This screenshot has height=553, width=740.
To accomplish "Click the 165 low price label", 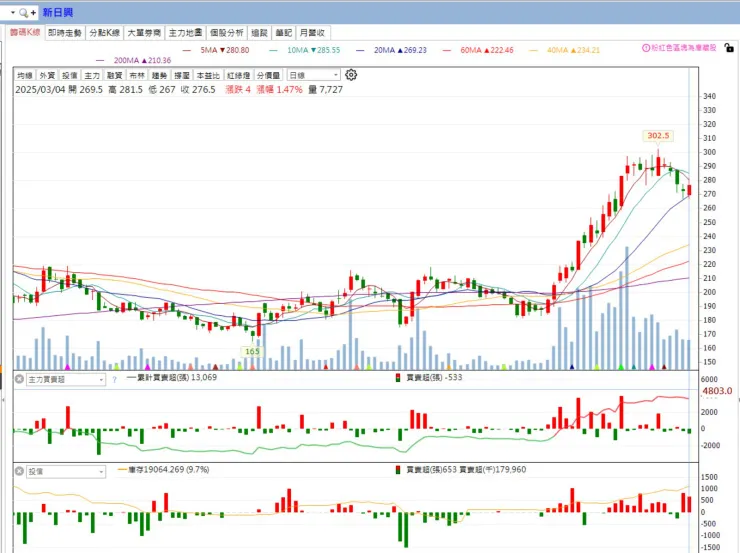I will pos(252,352).
